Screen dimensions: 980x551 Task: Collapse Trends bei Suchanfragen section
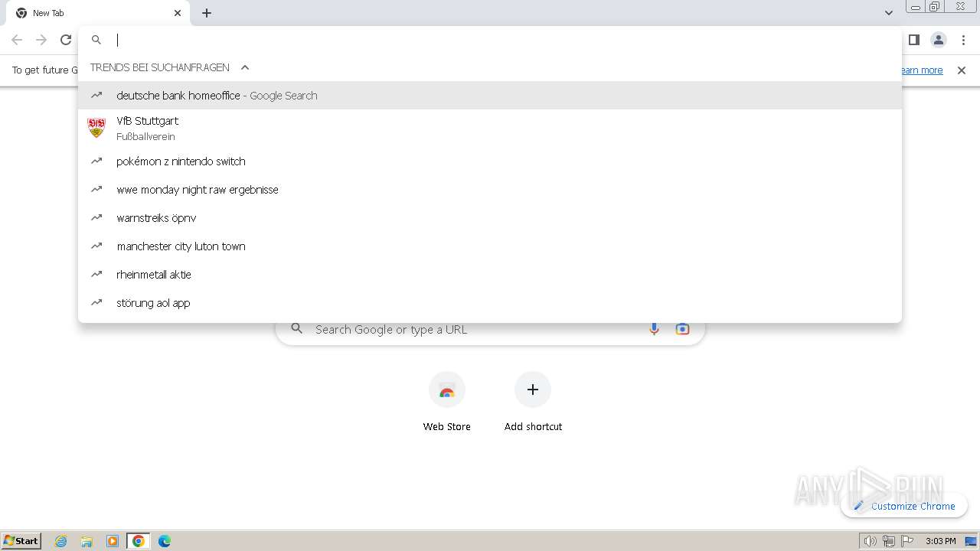click(x=245, y=67)
